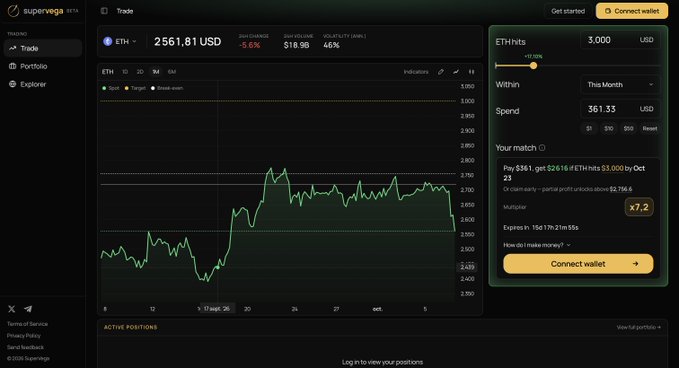
Task: Click the Spend amount input field
Action: (620, 109)
